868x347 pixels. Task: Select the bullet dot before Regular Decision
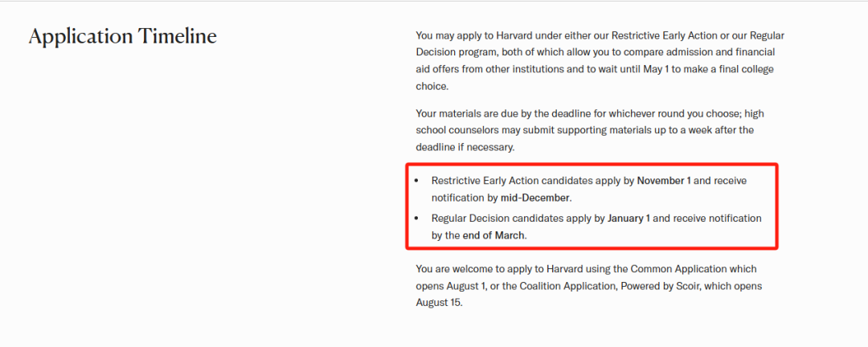click(416, 218)
